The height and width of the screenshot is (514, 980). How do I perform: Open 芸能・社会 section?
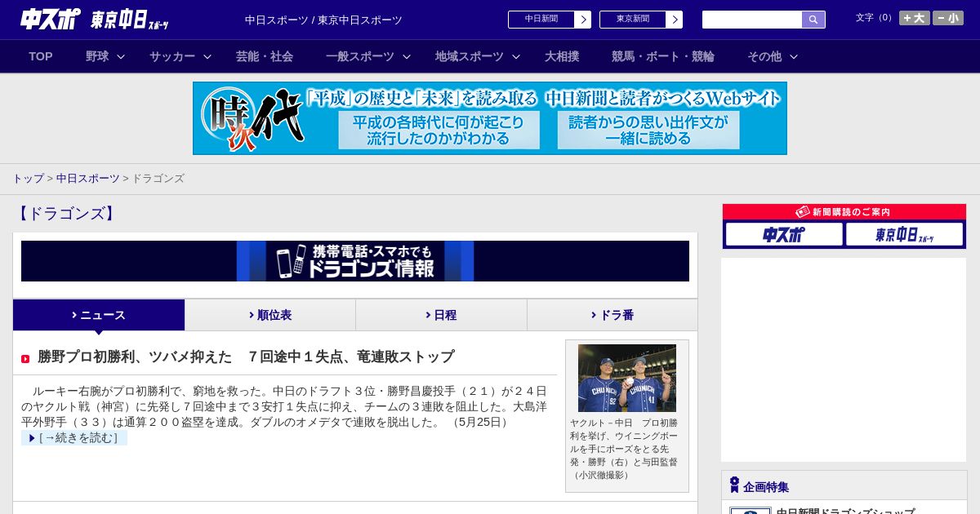[x=265, y=56]
